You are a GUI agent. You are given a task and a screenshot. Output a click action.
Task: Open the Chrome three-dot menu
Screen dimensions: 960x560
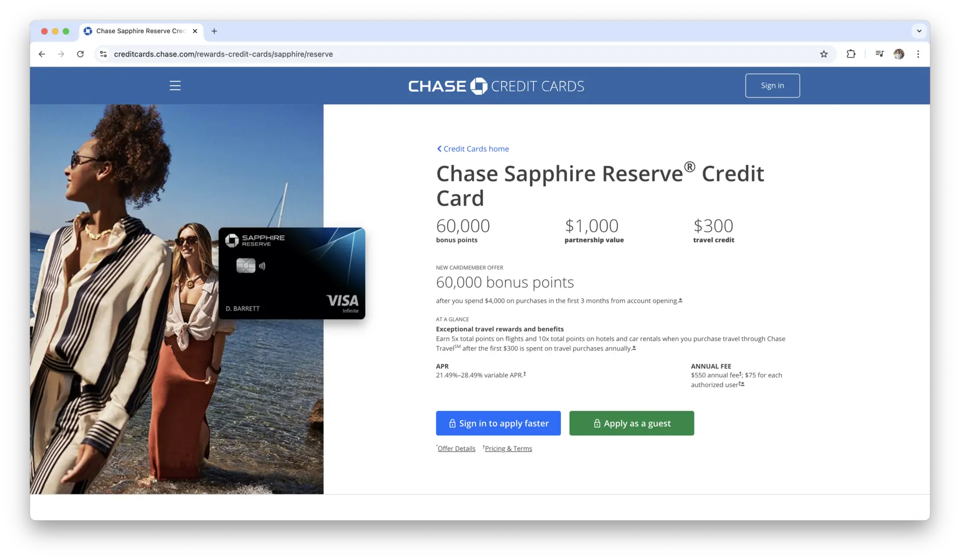[x=918, y=54]
